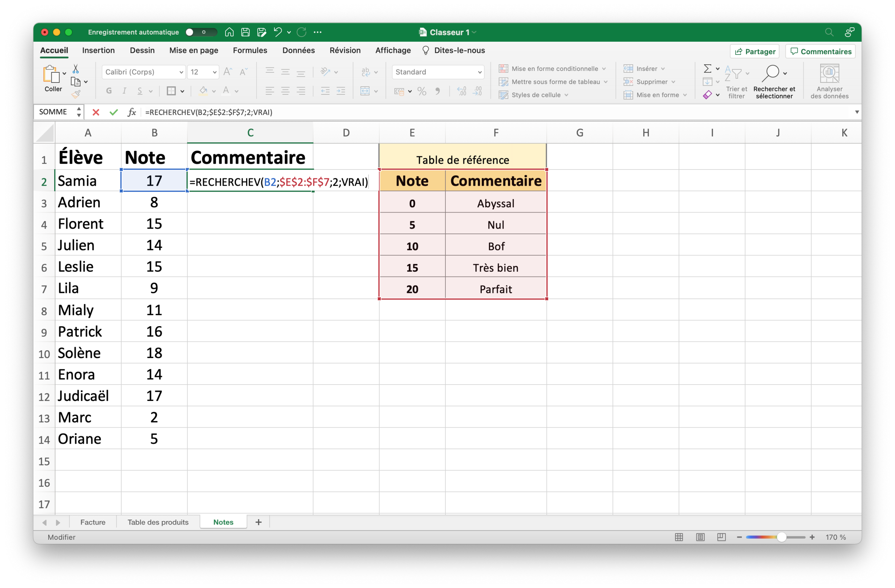895x588 pixels.
Task: Toggle Enregistrement automatique switch
Action: tap(201, 32)
